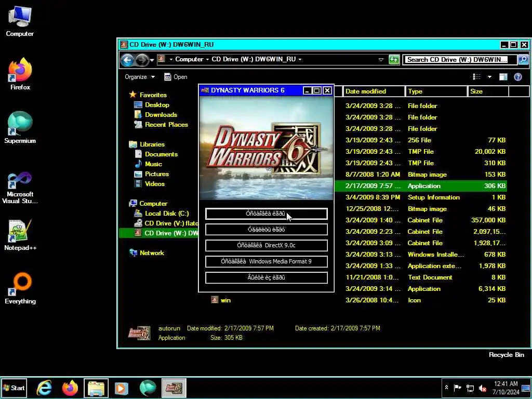
Task: Switch to the Dynasty Warriors taskbar item
Action: point(174,388)
